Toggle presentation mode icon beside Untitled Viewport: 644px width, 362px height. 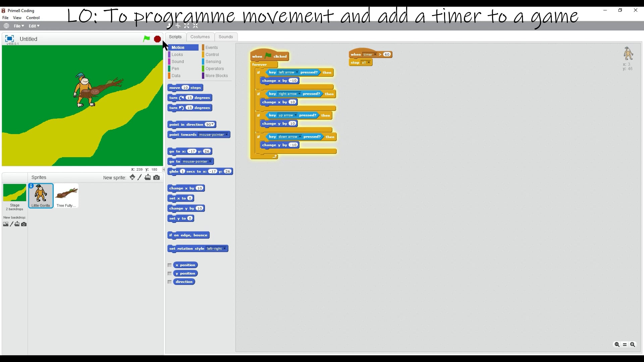tap(9, 39)
